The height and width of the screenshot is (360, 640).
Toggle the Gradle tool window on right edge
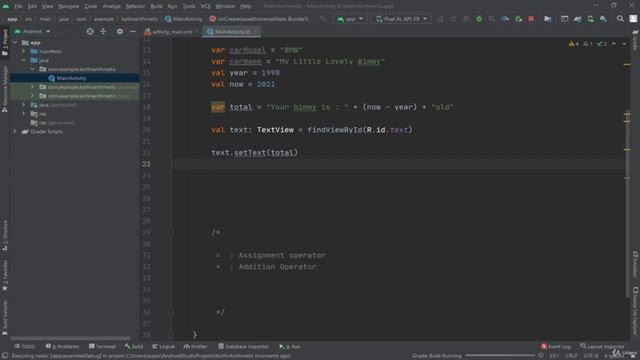[x=635, y=40]
